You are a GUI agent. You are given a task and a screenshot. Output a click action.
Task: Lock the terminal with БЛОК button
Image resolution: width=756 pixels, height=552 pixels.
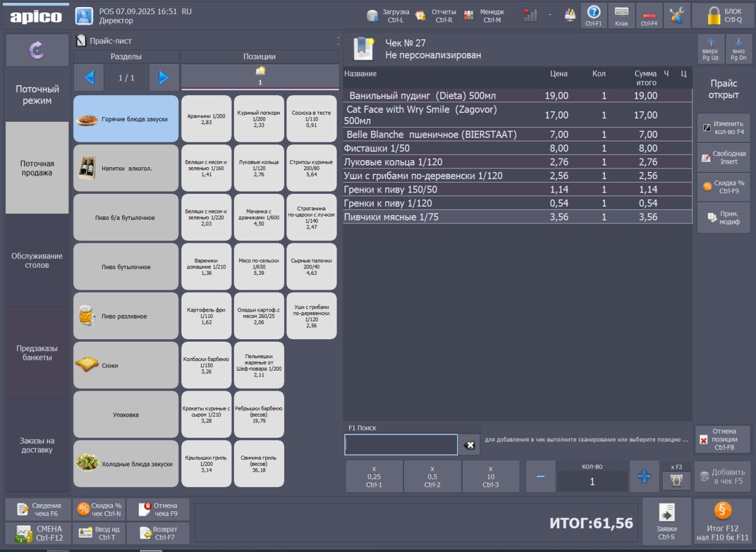click(x=724, y=15)
